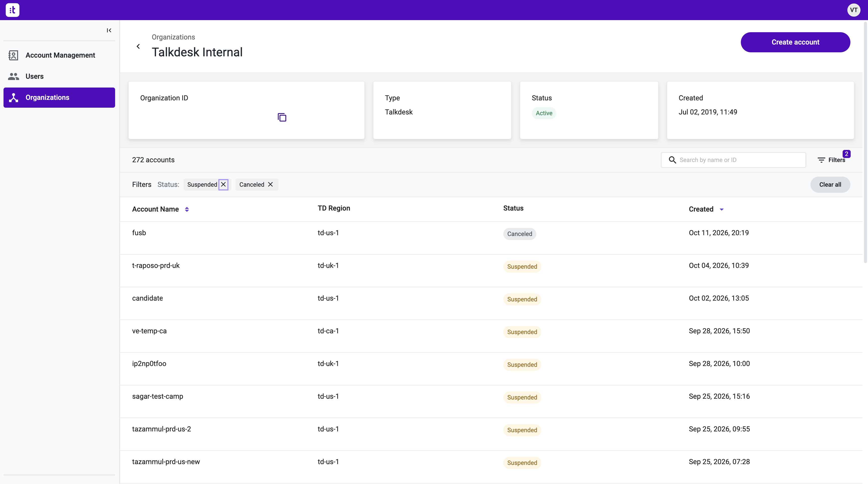Go to Users in sidebar
This screenshot has height=484, width=868.
pos(59,76)
